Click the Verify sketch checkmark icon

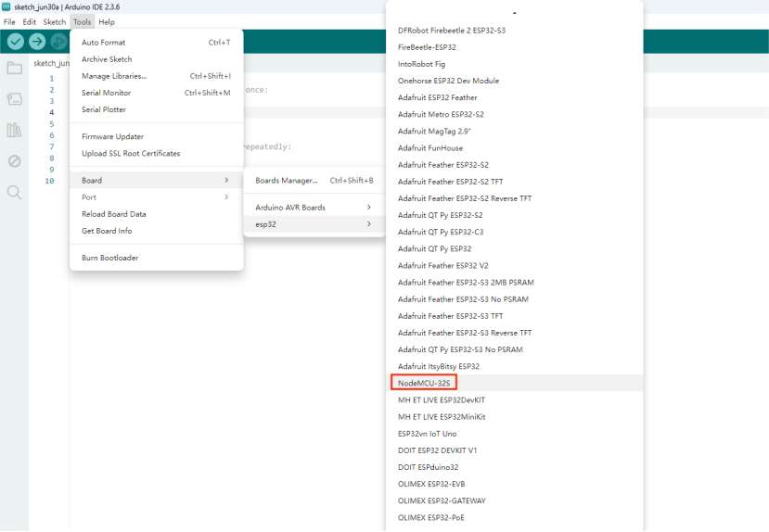click(15, 42)
